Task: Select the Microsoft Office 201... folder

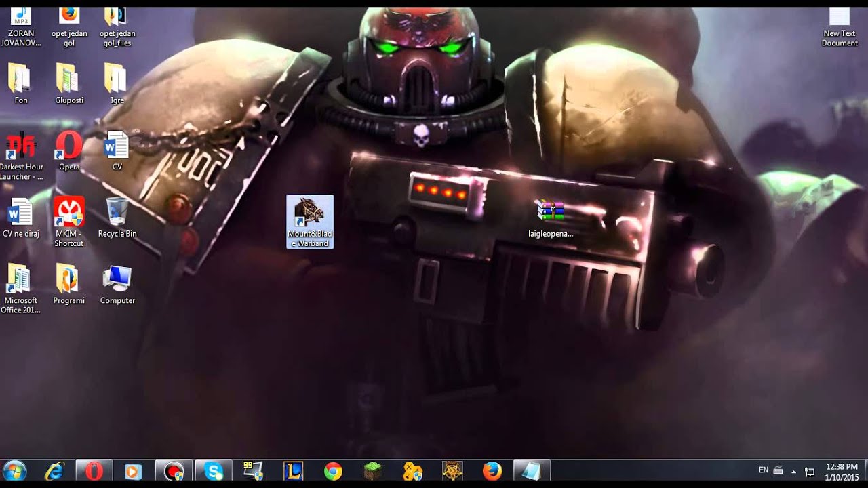Action: pyautogui.click(x=21, y=289)
